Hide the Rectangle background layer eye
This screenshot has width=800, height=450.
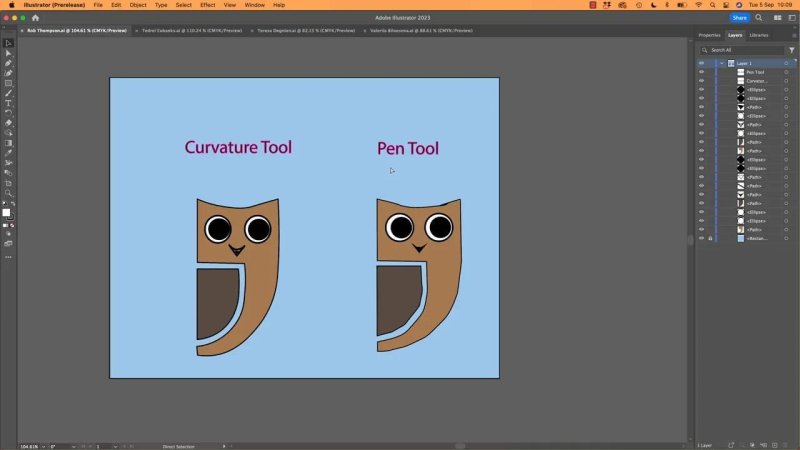[702, 238]
